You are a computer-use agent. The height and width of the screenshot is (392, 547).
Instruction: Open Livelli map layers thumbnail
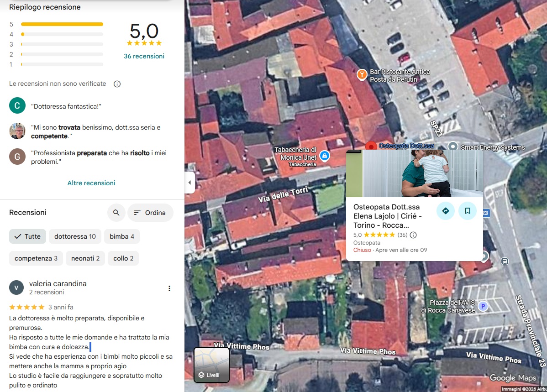211,365
